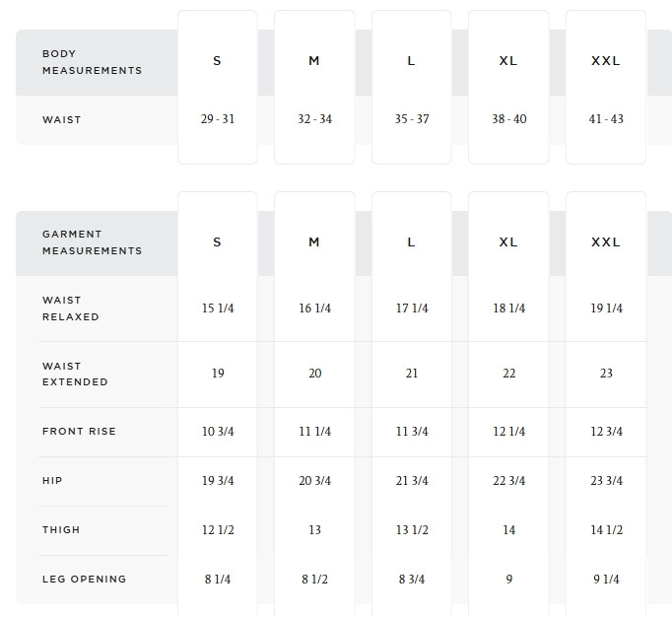
Task: Click the Waist Extended row label
Action: tap(75, 374)
